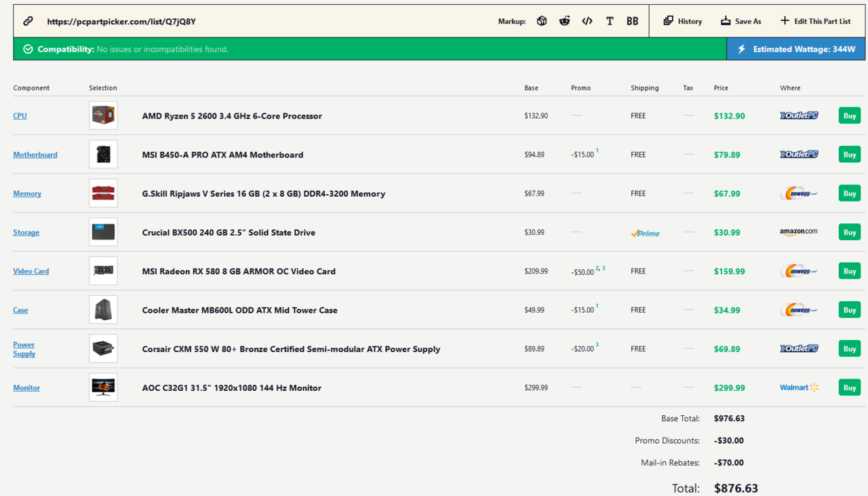The width and height of the screenshot is (868, 496).
Task: Open MSI B450-A PRO motherboard name
Action: [x=222, y=155]
